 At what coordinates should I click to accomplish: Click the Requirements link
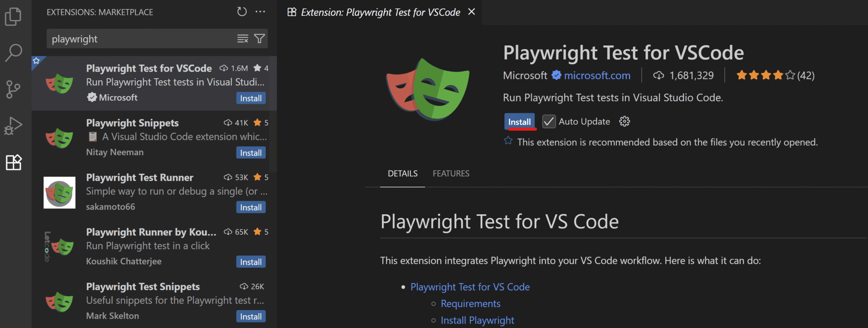pyautogui.click(x=470, y=303)
